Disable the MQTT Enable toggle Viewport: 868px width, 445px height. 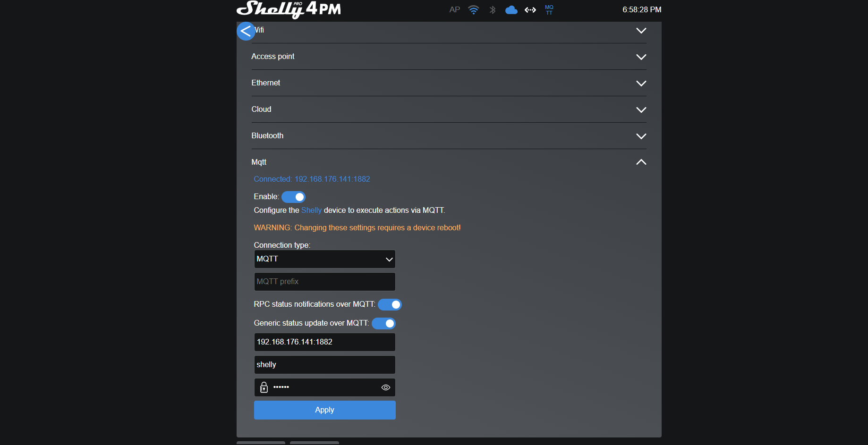293,197
